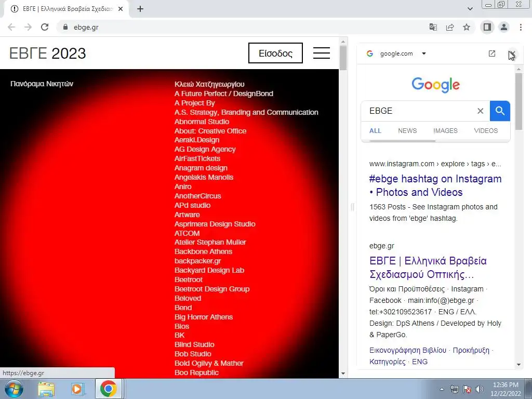Viewport: 532px width, 399px height.
Task: Click the forward navigation arrow
Action: [28, 27]
